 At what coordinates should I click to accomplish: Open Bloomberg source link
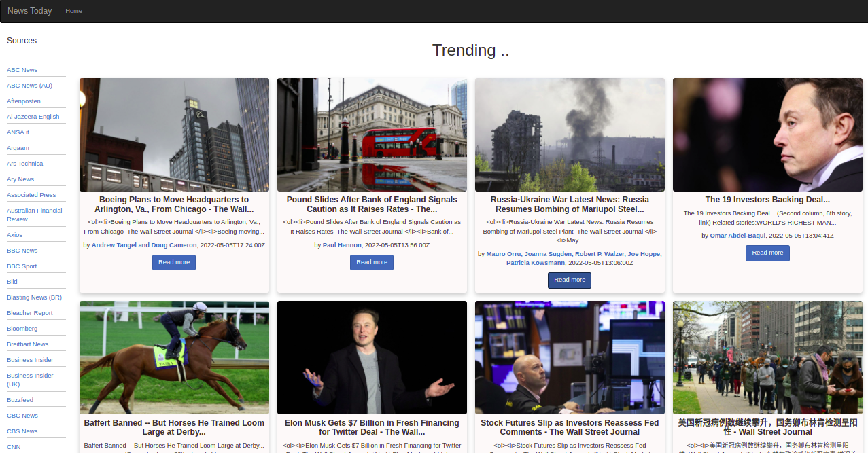(22, 329)
